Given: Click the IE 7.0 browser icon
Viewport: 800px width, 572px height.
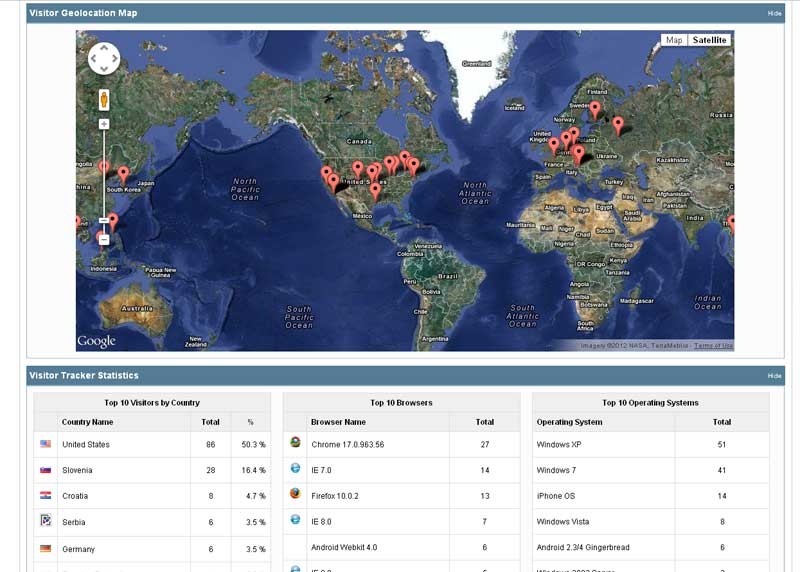Looking at the screenshot, I should point(295,467).
